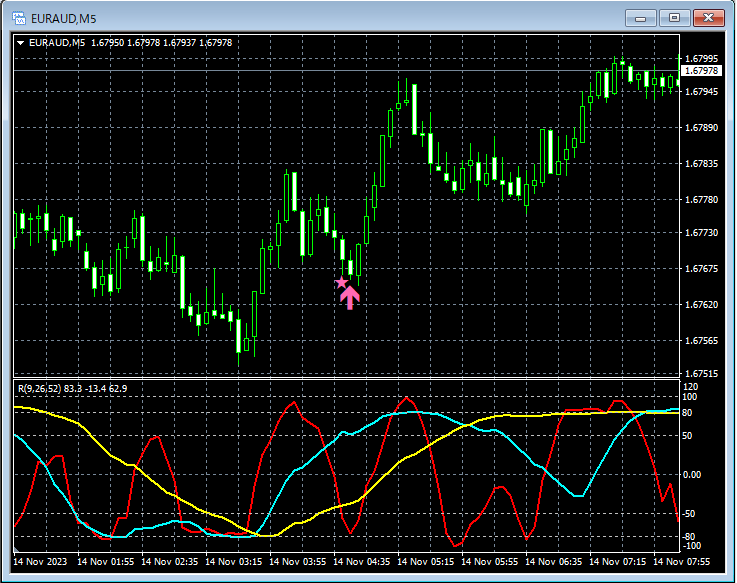Minimize the EURAUD,M5 chart window
The width and height of the screenshot is (737, 583).
(x=640, y=18)
